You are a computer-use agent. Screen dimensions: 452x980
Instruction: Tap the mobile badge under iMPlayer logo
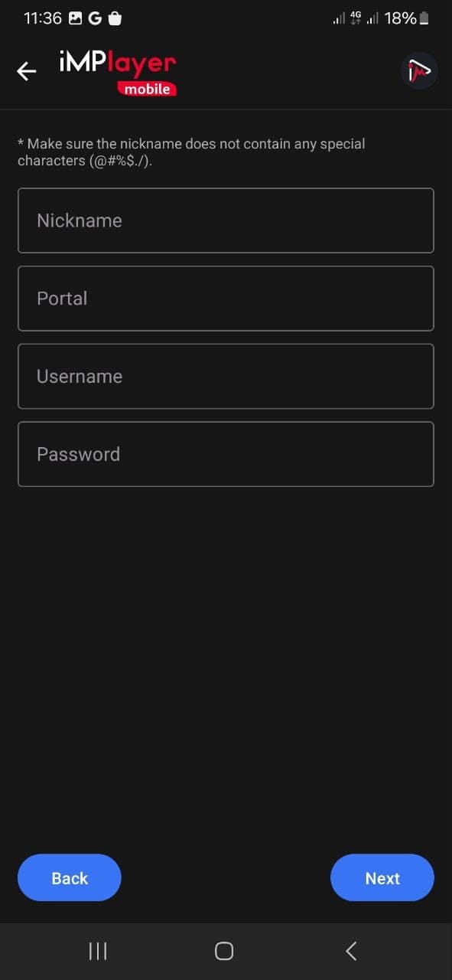148,89
